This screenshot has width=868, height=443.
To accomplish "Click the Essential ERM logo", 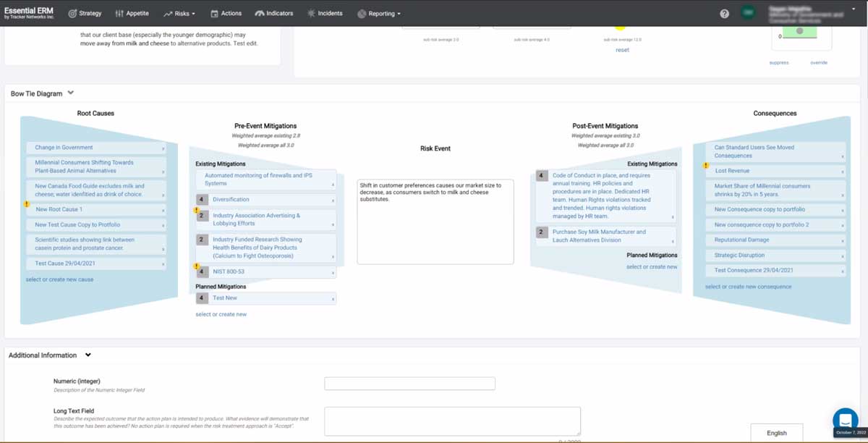I will point(29,13).
